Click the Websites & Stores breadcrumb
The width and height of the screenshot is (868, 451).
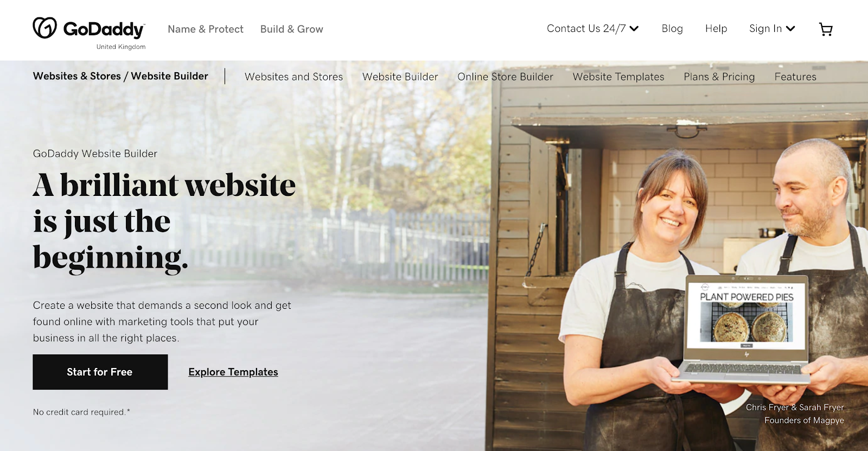click(77, 76)
